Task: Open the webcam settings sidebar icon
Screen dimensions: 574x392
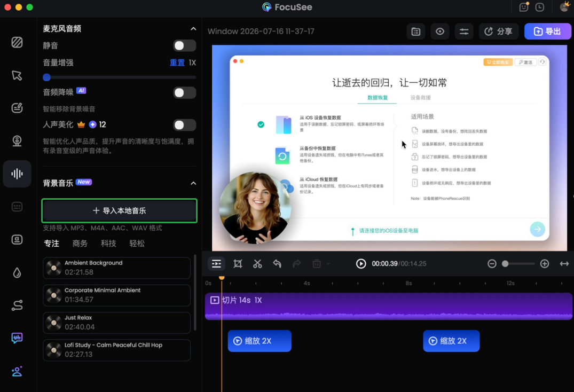Action: click(x=17, y=141)
